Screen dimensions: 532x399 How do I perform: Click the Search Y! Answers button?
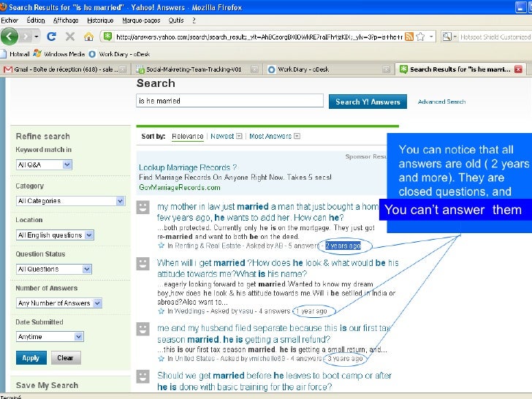[x=368, y=102]
